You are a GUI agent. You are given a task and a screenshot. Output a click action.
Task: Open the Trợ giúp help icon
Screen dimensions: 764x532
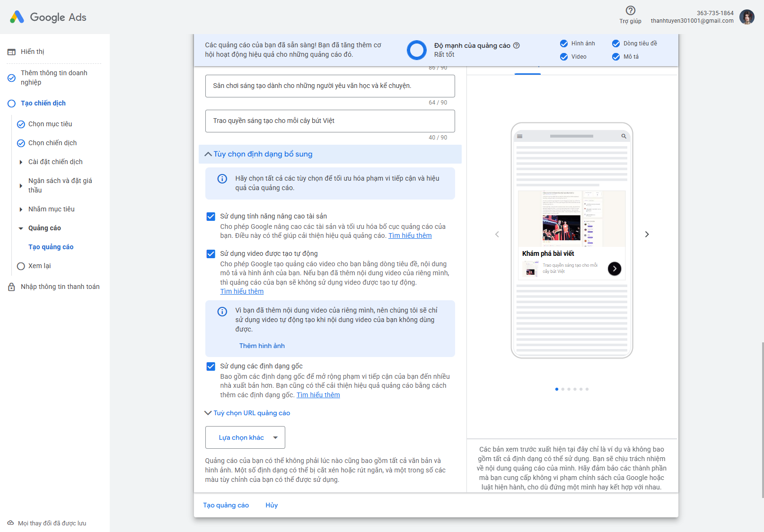[630, 10]
